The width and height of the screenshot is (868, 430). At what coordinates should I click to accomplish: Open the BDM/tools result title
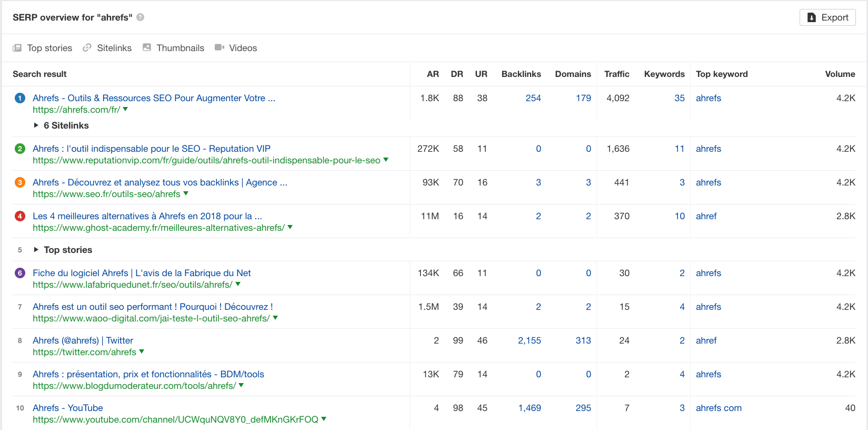point(148,374)
